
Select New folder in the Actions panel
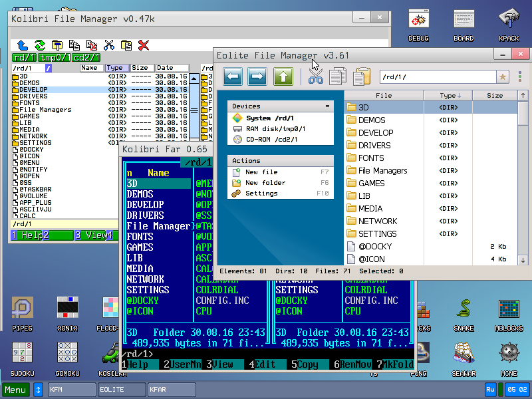[265, 183]
